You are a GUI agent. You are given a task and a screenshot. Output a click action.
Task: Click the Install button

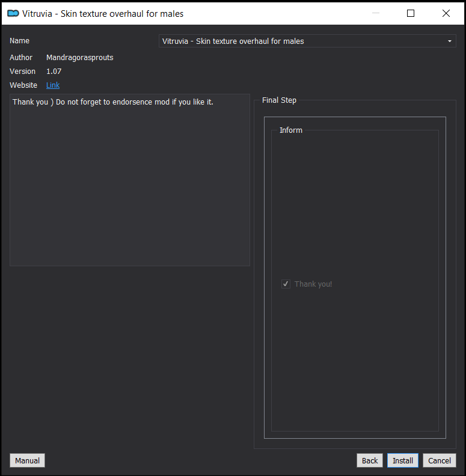click(402, 460)
